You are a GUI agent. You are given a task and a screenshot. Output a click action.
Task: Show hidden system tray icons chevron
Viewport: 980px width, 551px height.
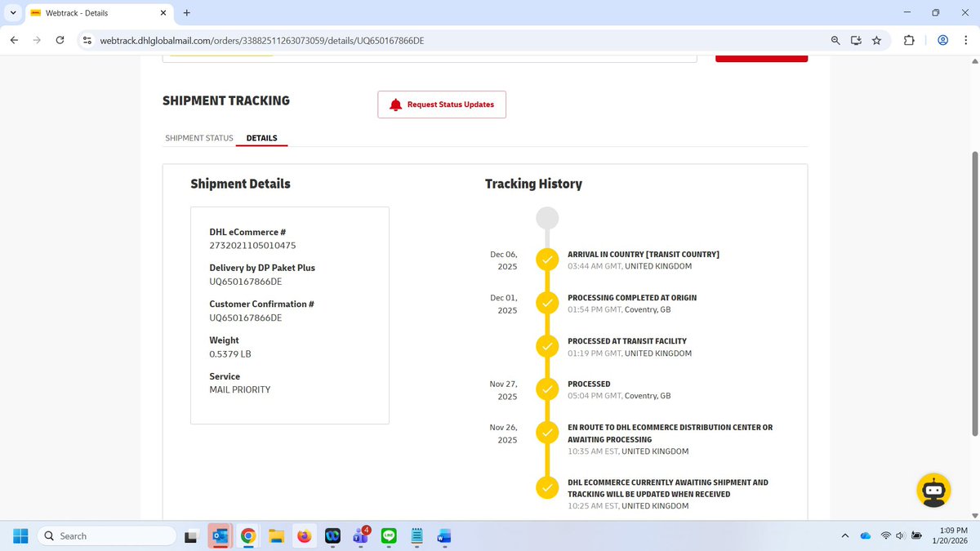point(845,536)
